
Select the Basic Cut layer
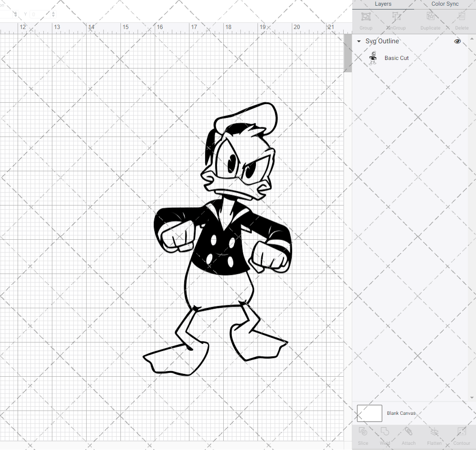(x=397, y=58)
